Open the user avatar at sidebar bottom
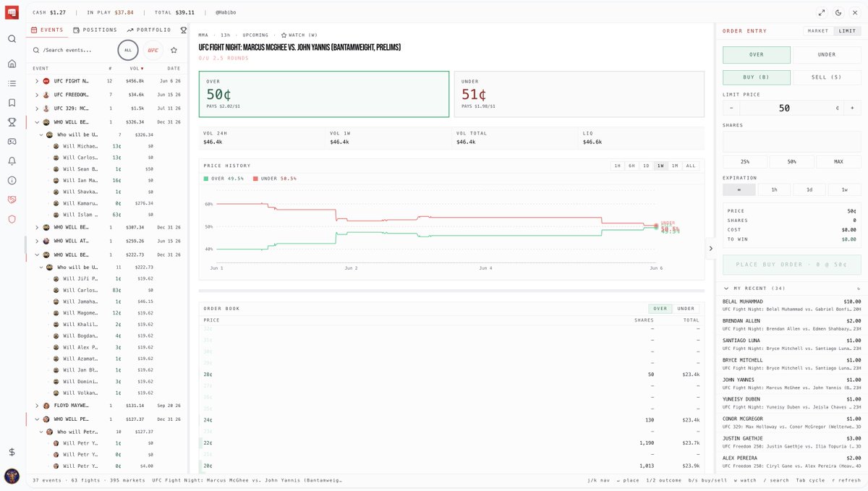 [x=12, y=476]
